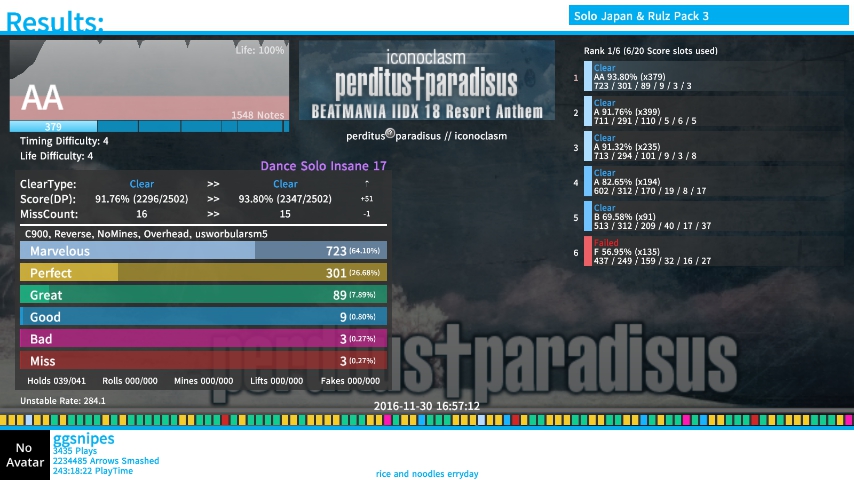
Task: Click the AA grade display
Action: point(42,98)
